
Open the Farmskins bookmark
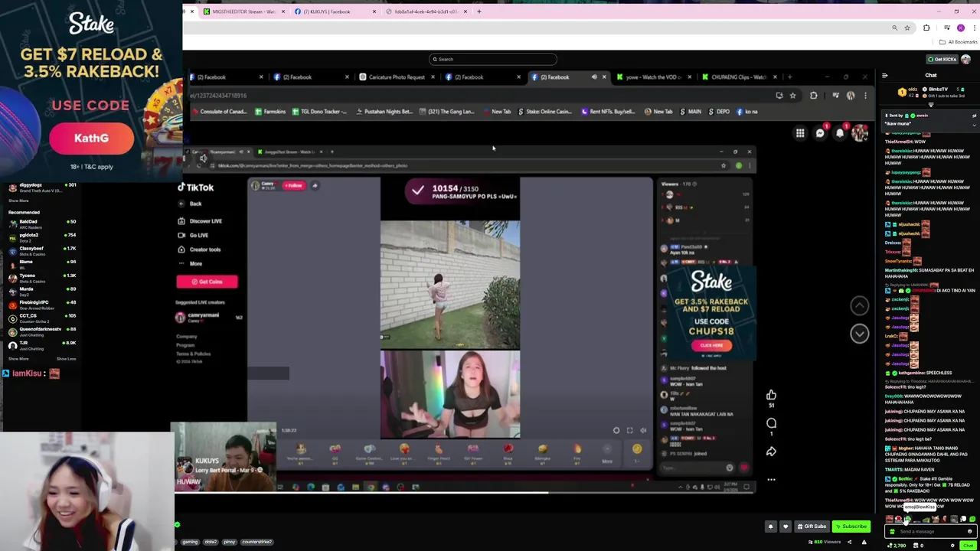click(270, 112)
